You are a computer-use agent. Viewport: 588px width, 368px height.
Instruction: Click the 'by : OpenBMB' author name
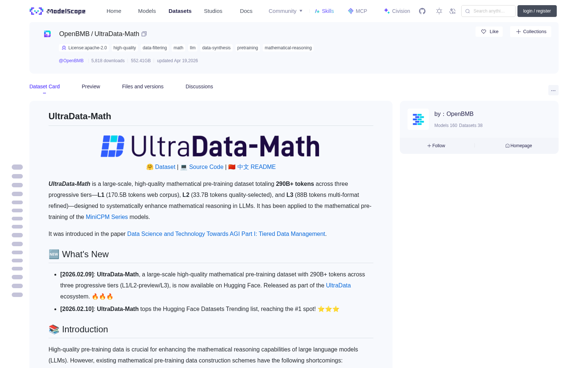454,114
